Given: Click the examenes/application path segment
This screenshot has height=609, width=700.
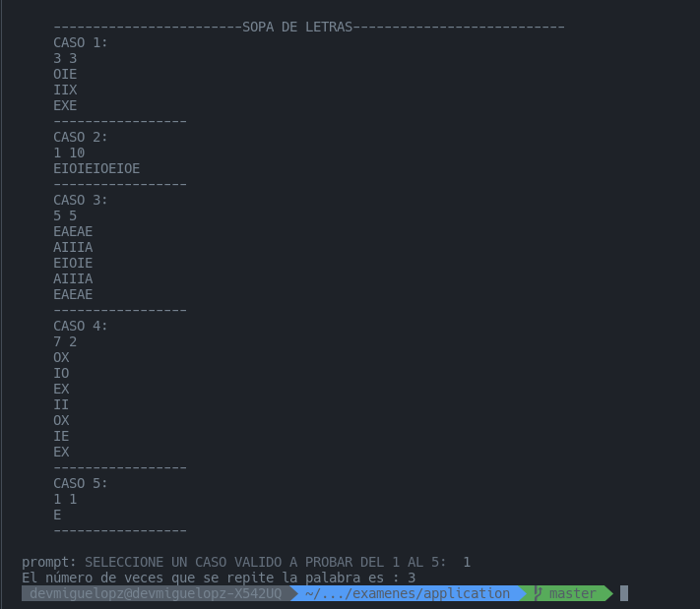Looking at the screenshot, I should [408, 593].
